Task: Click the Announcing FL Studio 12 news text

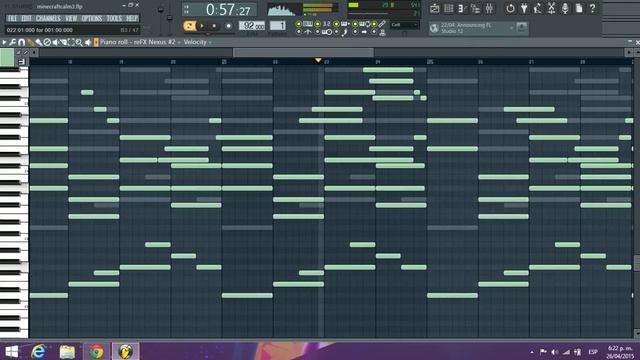Action: 466,28
